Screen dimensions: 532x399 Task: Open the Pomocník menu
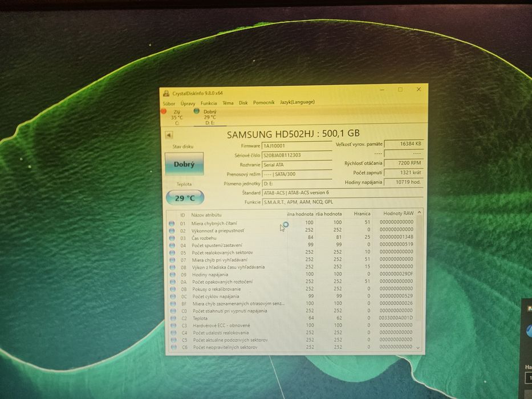tap(263, 102)
